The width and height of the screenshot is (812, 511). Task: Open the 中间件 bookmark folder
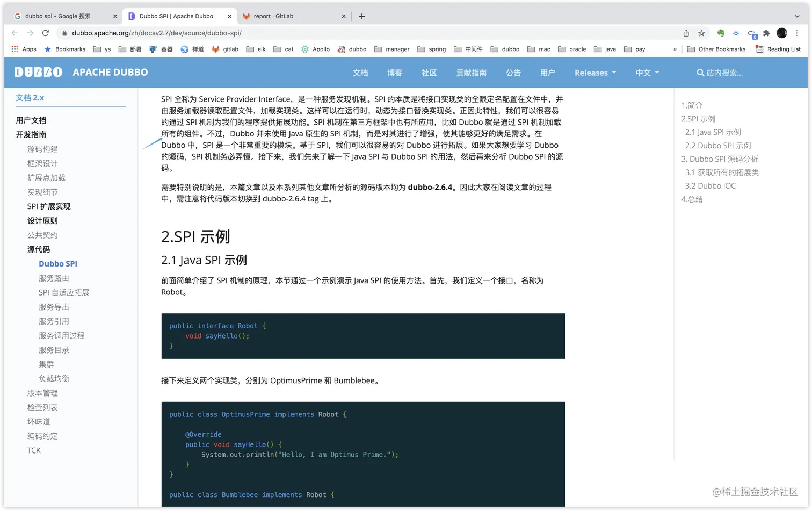(x=468, y=49)
